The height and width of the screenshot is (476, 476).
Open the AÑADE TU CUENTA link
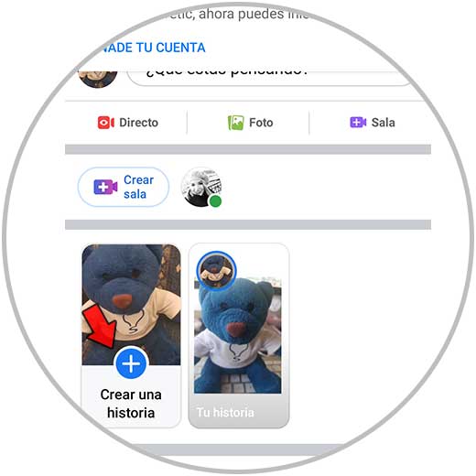pyautogui.click(x=152, y=48)
